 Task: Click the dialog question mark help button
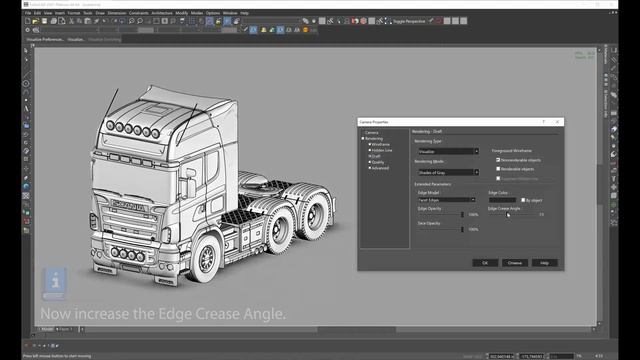(x=544, y=122)
